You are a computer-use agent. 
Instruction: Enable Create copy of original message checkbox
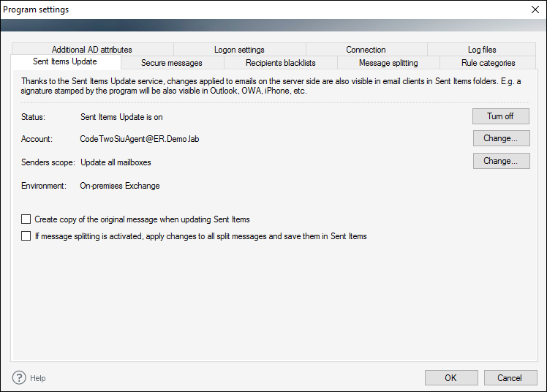(26, 219)
